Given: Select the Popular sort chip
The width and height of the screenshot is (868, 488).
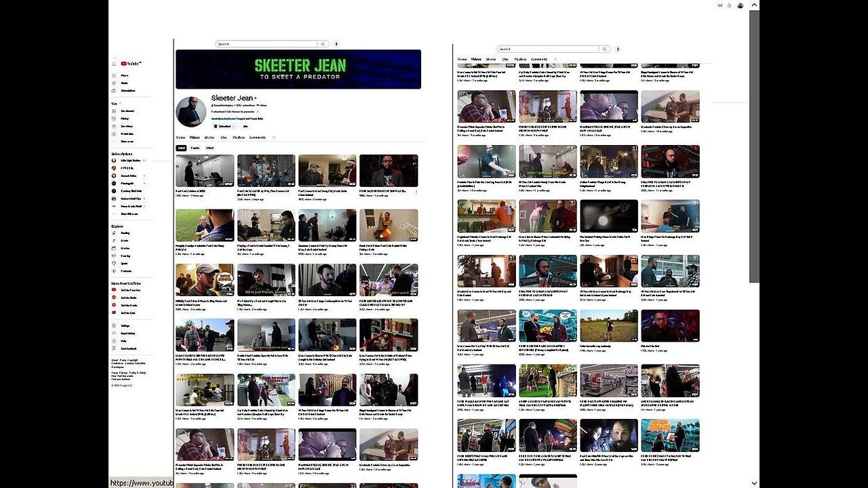Looking at the screenshot, I should [x=195, y=148].
